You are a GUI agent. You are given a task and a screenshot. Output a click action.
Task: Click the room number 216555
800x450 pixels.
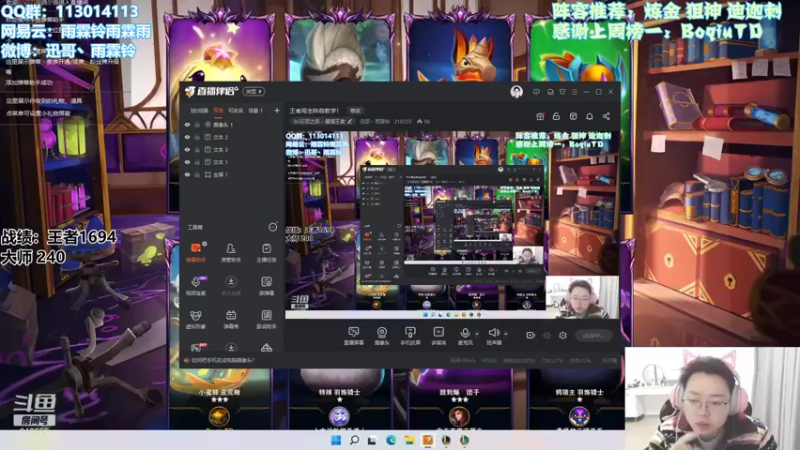pos(403,121)
